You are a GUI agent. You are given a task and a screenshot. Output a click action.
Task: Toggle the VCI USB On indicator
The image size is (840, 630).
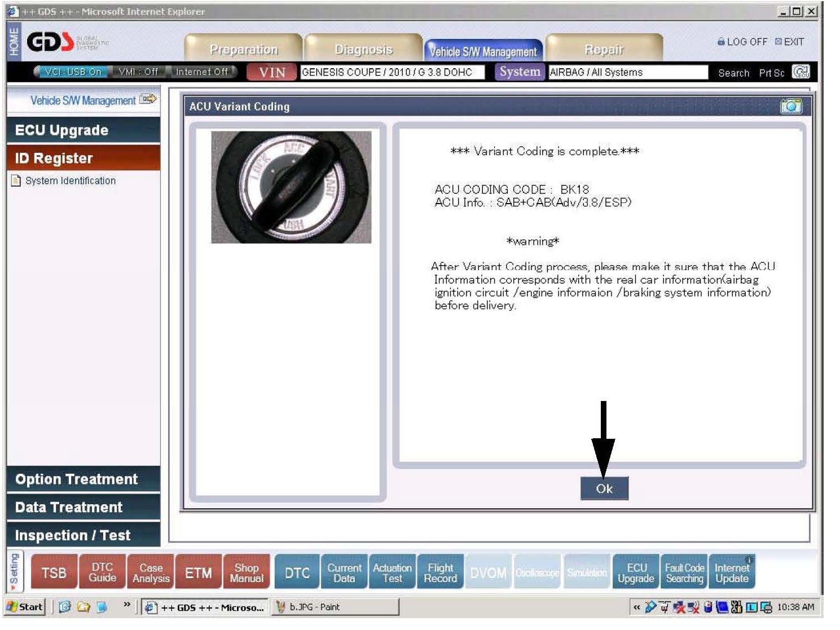[x=73, y=72]
